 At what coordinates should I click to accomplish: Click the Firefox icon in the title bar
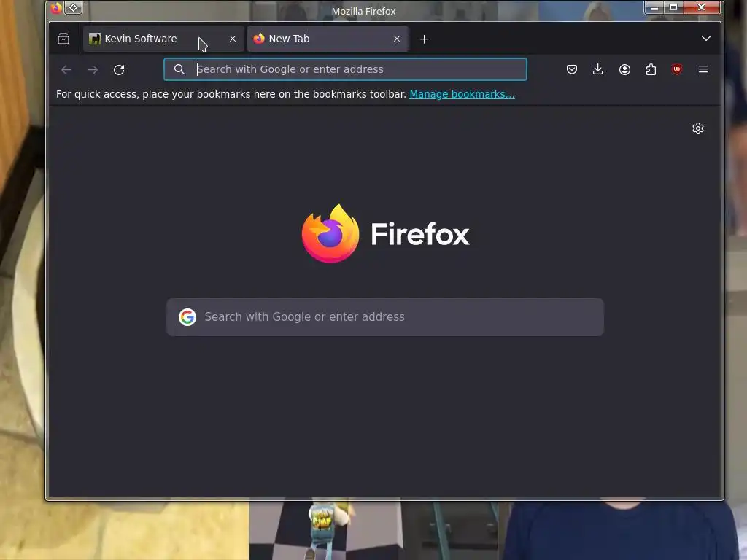pos(56,7)
